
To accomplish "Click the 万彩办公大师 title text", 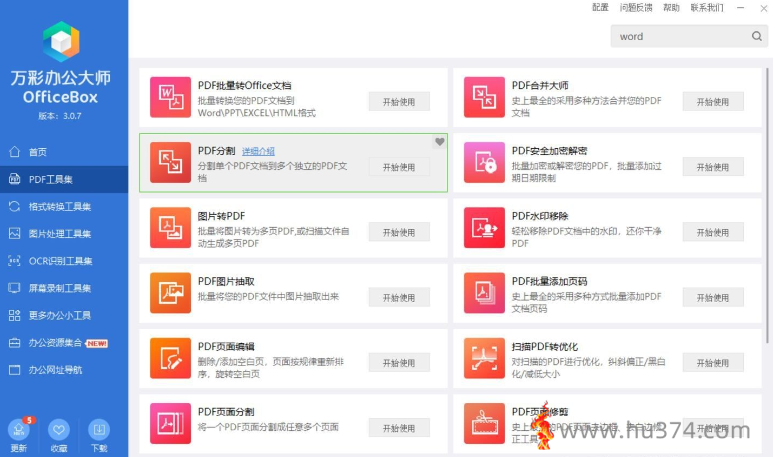I will pyautogui.click(x=61, y=78).
